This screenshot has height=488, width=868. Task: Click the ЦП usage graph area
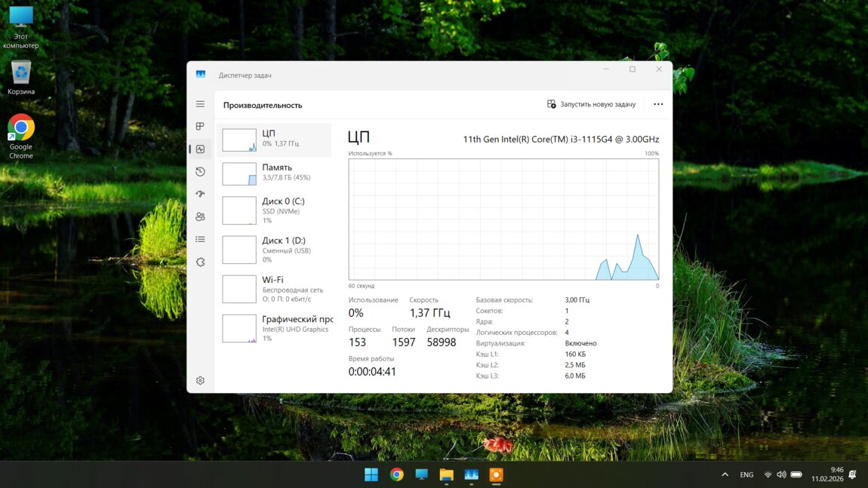point(503,219)
